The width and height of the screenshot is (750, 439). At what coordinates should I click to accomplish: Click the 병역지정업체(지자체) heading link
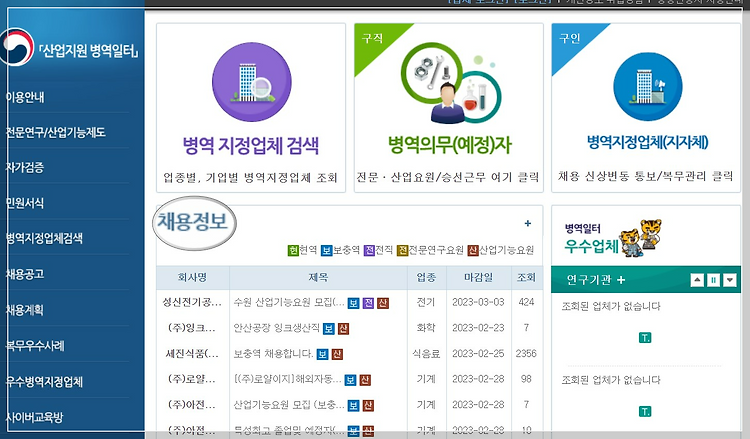(647, 142)
